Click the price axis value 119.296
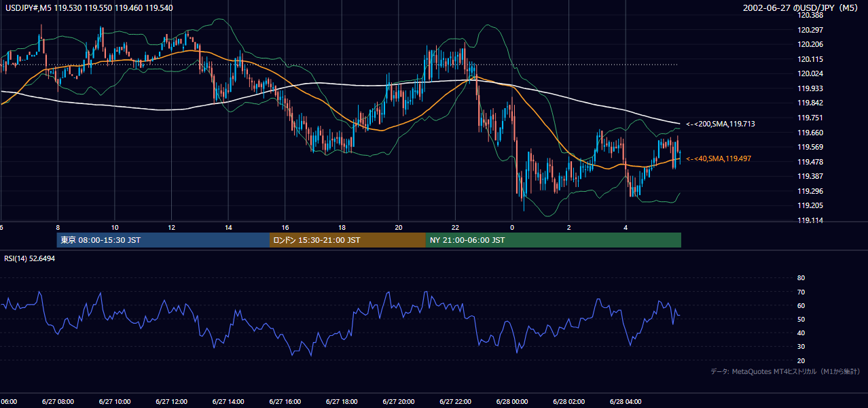The image size is (868, 408). 811,191
